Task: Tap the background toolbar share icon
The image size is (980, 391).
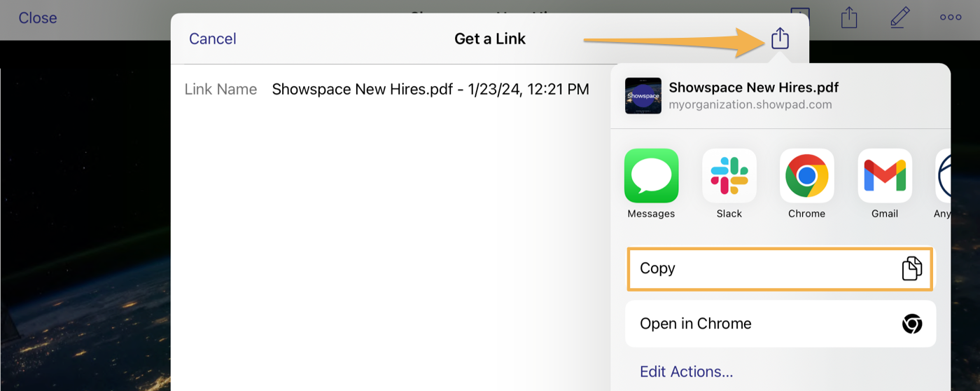Action: [x=849, y=18]
